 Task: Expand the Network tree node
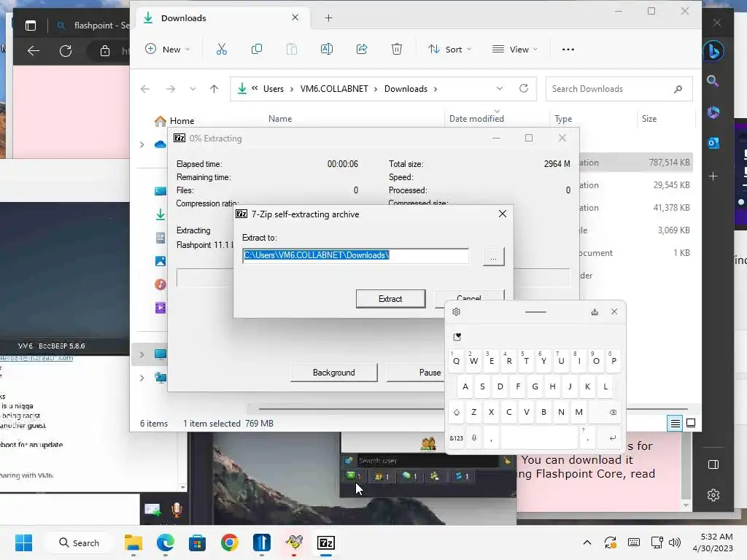point(142,378)
